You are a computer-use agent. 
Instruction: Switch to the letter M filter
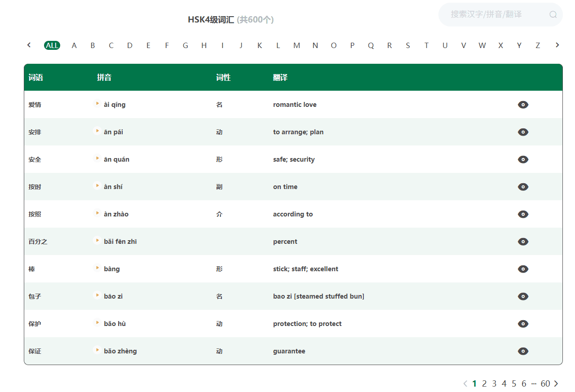point(296,45)
